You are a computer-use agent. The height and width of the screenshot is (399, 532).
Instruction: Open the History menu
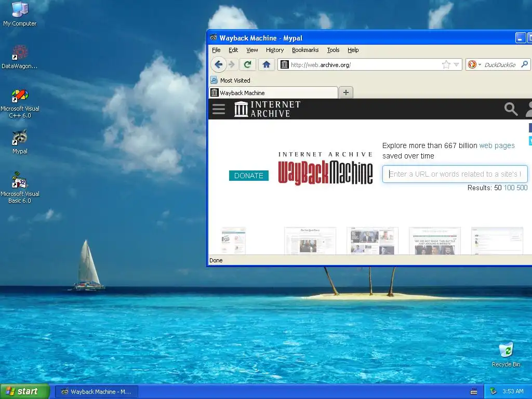point(275,50)
